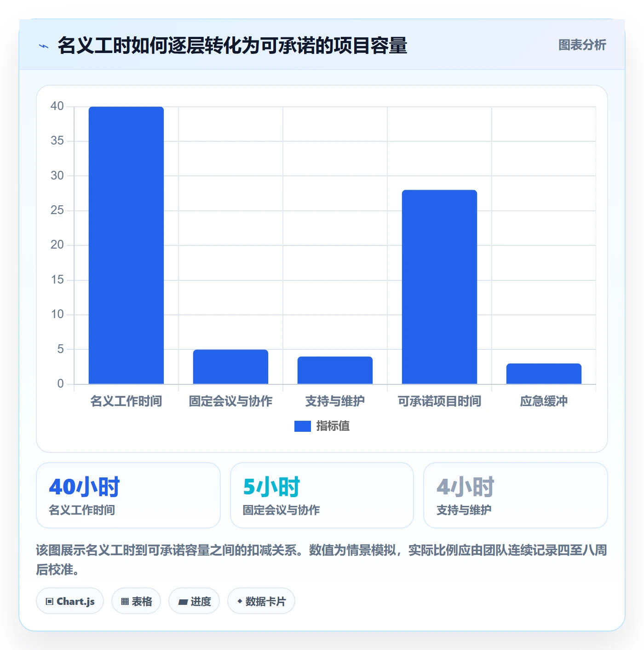Click the 名义工作时间 bar in the chart
Screen dimensions: 644x650
[x=126, y=245]
